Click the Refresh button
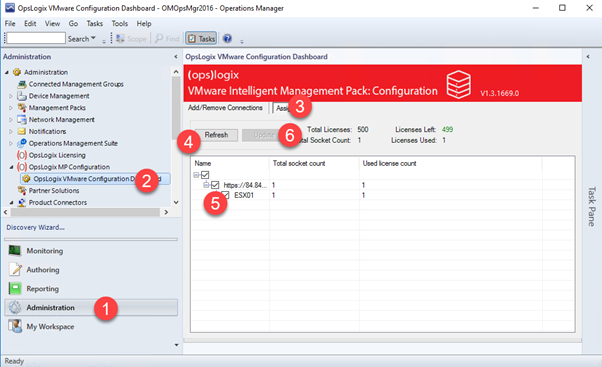Image resolution: width=602 pixels, height=367 pixels. pyautogui.click(x=216, y=135)
